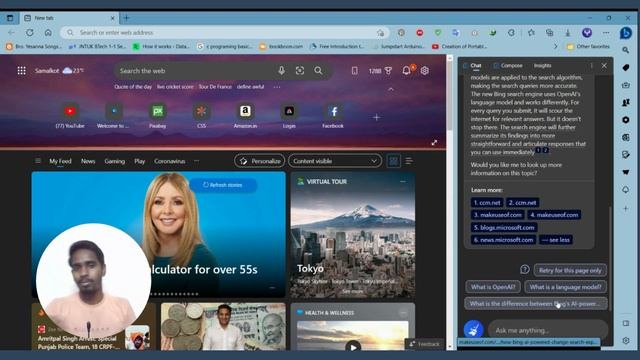The width and height of the screenshot is (640, 360).
Task: Collapse the Learn more links with see less
Action: coord(556,240)
